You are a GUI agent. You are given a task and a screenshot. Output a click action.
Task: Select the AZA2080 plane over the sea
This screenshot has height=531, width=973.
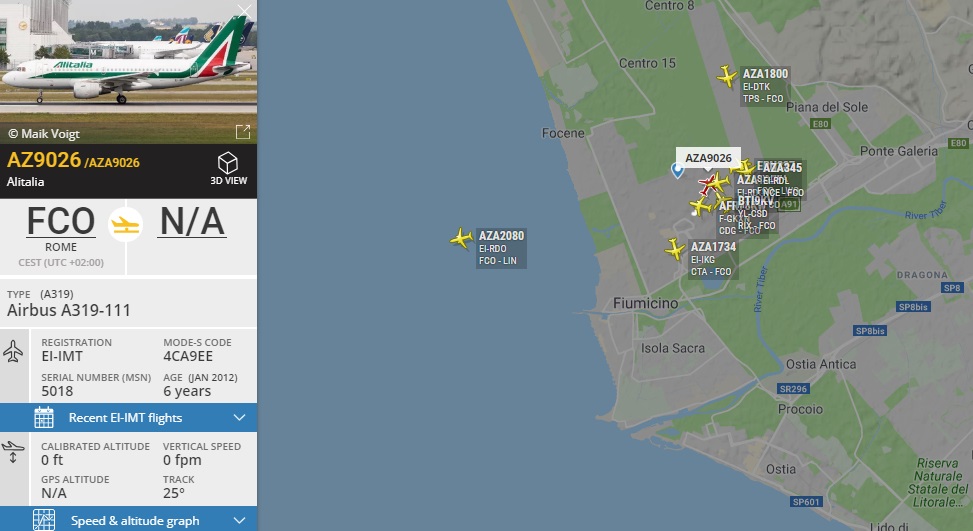coord(461,238)
